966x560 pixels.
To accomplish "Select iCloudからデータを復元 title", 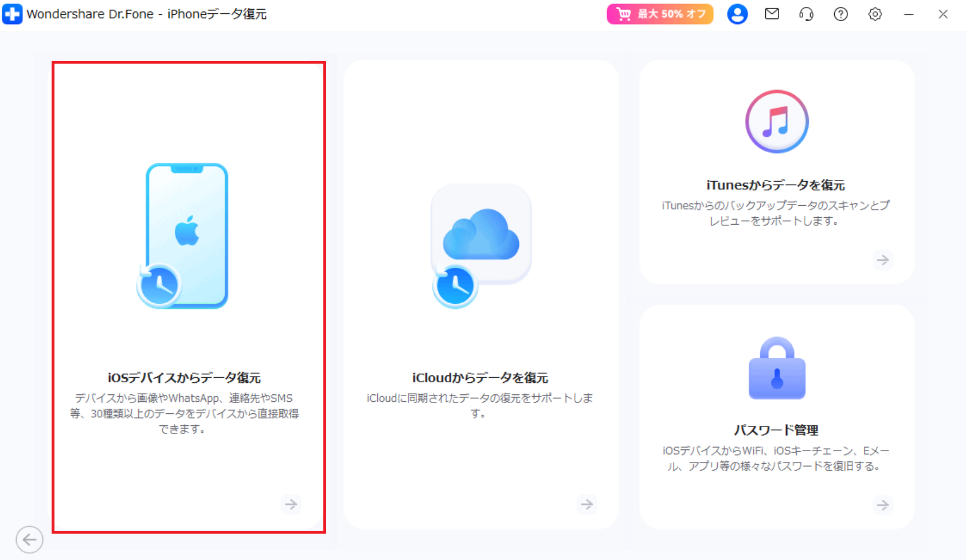I will [x=480, y=378].
